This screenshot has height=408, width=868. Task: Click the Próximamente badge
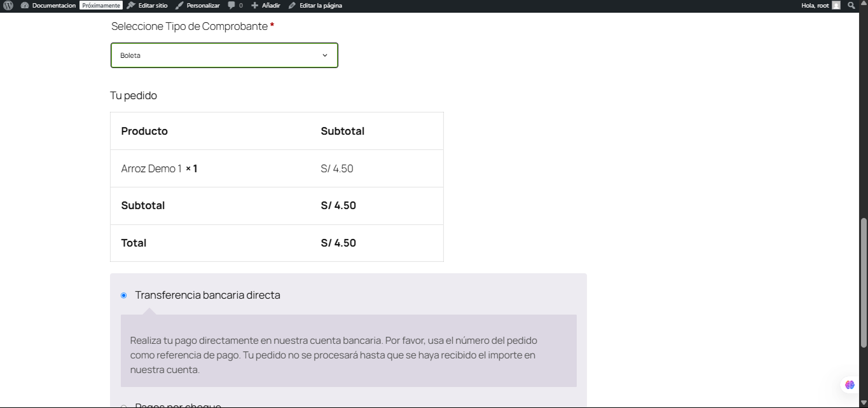(101, 5)
